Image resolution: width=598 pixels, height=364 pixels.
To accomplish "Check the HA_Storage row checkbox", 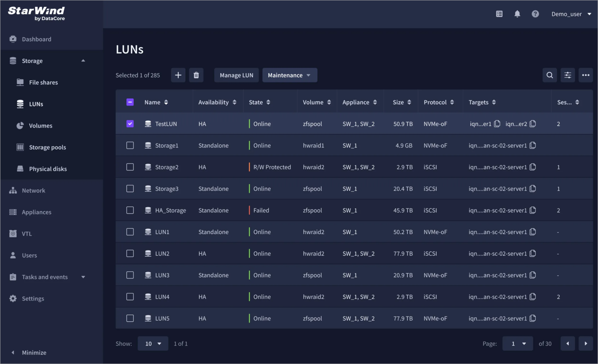I will coord(130,210).
